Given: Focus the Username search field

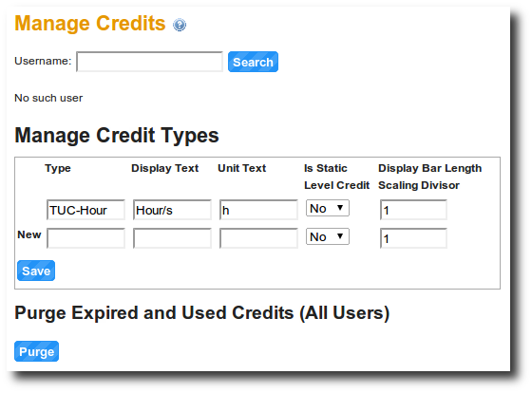Looking at the screenshot, I should [x=150, y=62].
